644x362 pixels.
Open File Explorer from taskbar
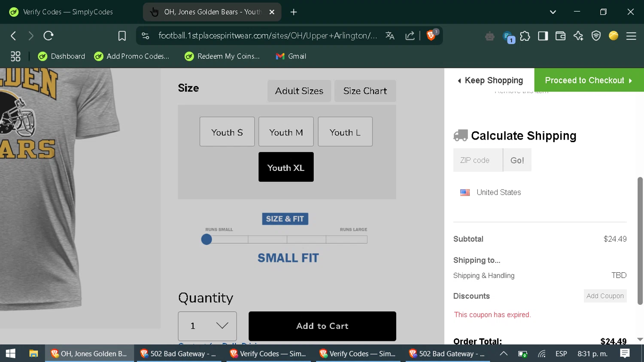(33, 353)
